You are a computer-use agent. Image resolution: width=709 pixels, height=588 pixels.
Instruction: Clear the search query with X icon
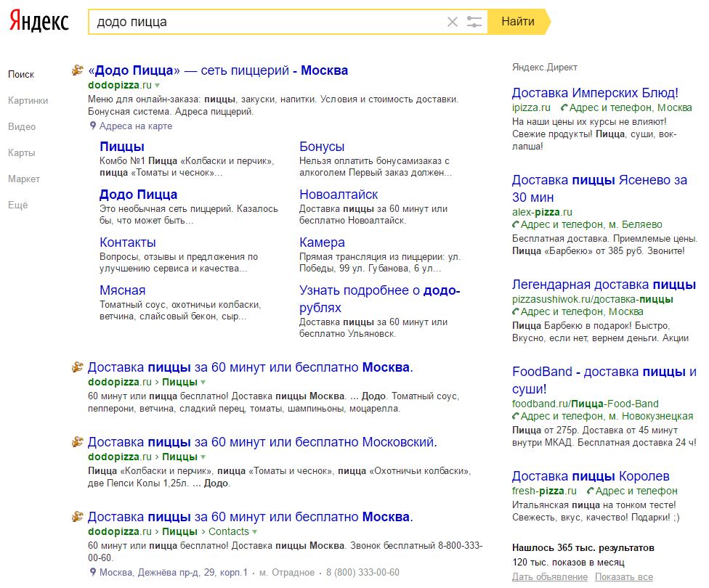point(453,22)
